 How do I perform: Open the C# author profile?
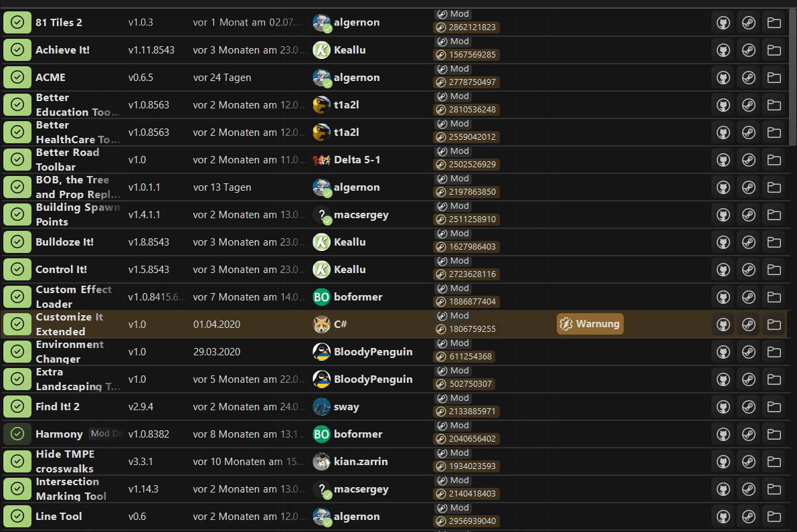330,324
